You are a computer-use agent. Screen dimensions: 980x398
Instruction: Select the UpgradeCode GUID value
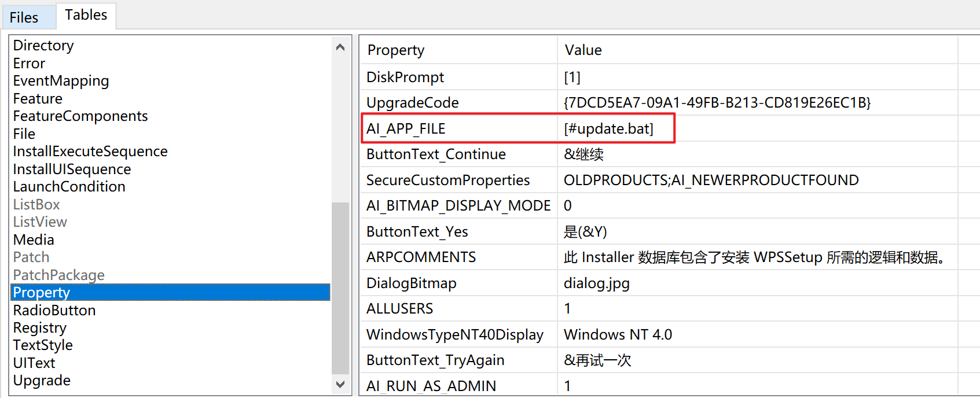[x=717, y=103]
